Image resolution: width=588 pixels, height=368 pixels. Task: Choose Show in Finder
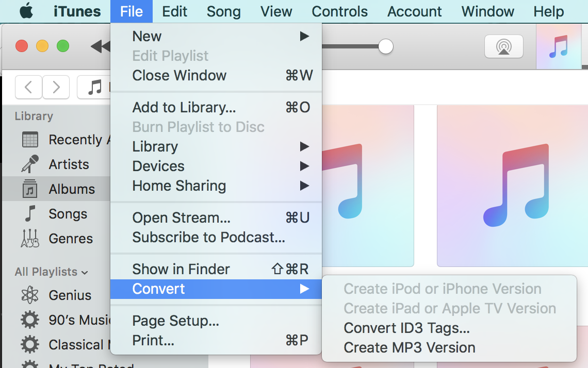pyautogui.click(x=216, y=269)
